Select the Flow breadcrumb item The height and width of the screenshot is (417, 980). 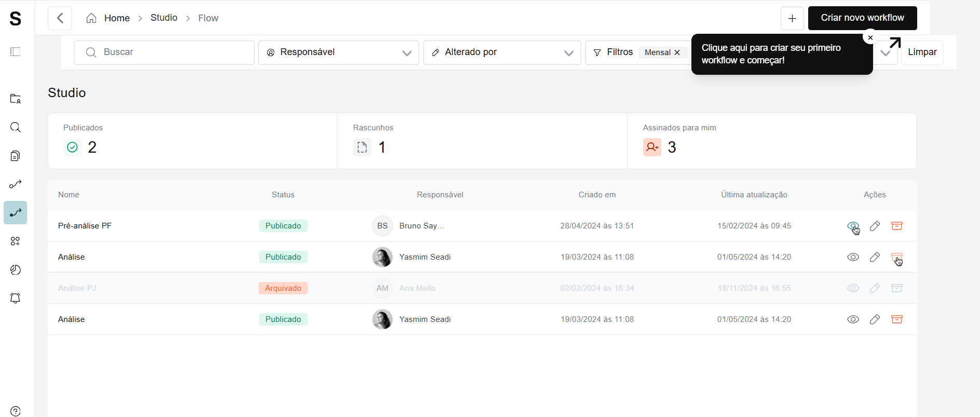pyautogui.click(x=208, y=18)
